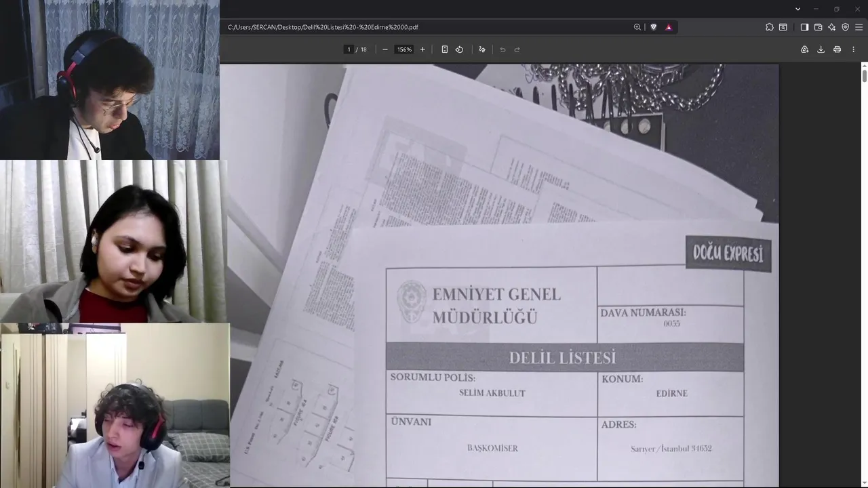Click the DELİL LİSTESİ heading
868x488 pixels.
click(562, 358)
